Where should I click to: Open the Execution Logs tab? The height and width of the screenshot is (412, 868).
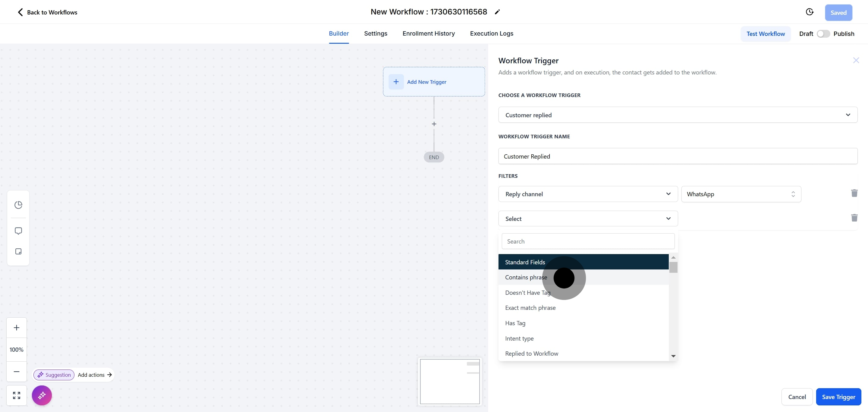pyautogui.click(x=491, y=33)
